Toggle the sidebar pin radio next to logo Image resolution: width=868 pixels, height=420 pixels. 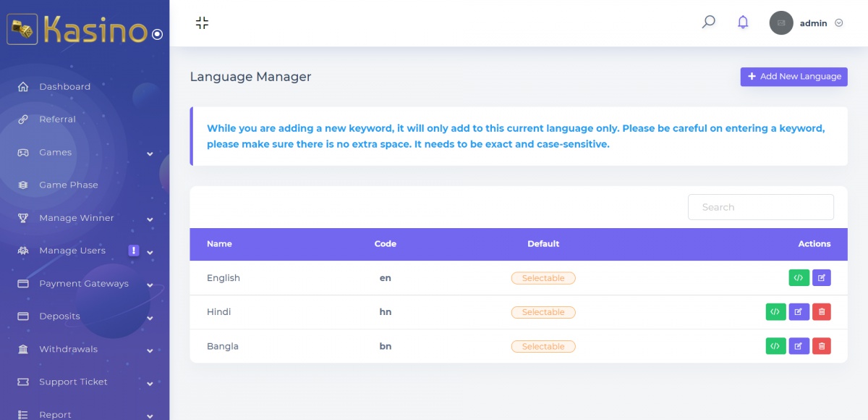tap(157, 34)
